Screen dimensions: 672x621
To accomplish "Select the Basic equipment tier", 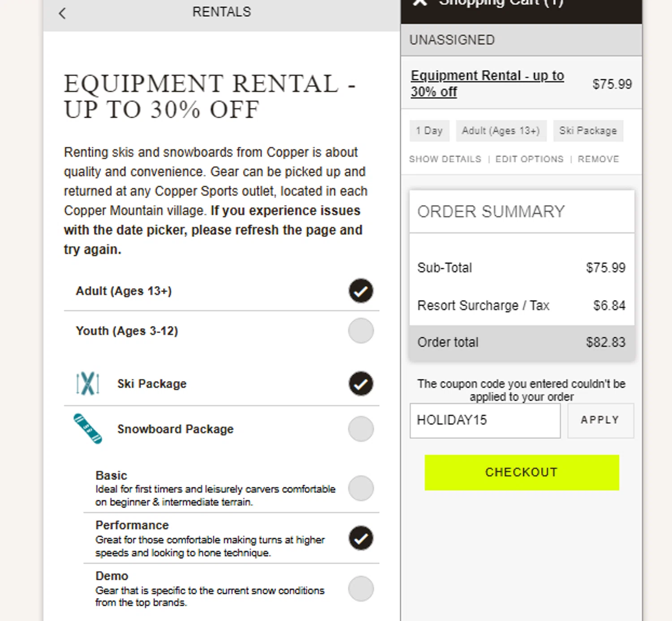I will tap(361, 488).
